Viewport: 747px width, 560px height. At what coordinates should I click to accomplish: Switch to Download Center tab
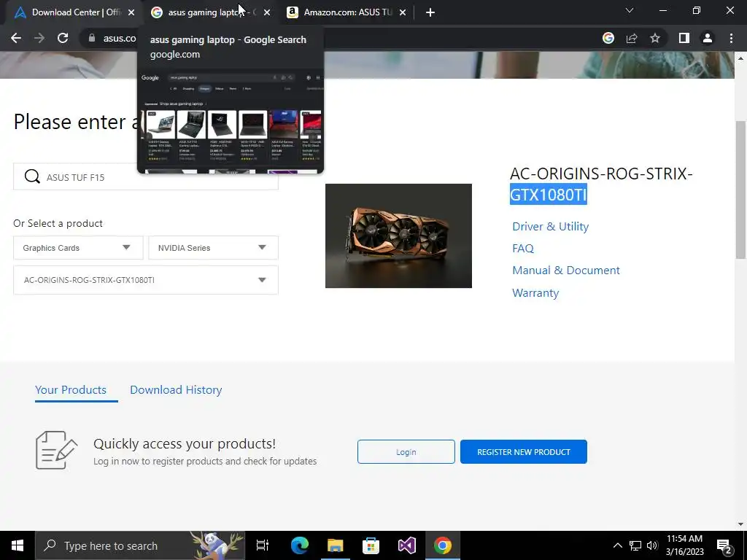(75, 12)
